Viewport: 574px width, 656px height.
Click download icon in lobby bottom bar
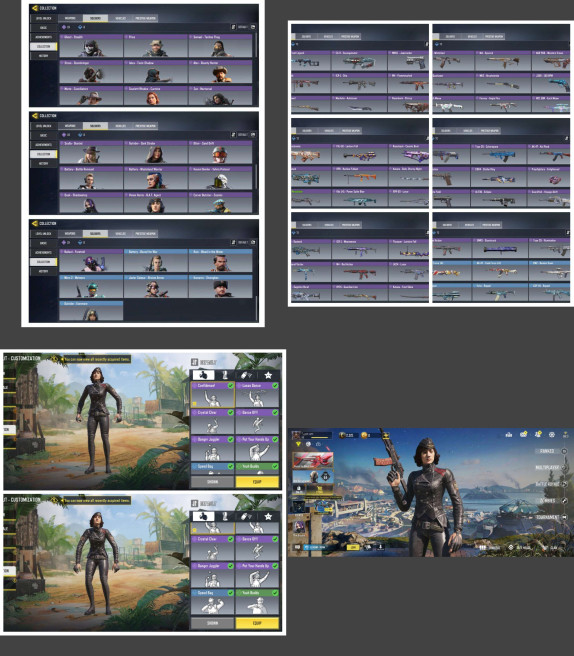[380, 547]
